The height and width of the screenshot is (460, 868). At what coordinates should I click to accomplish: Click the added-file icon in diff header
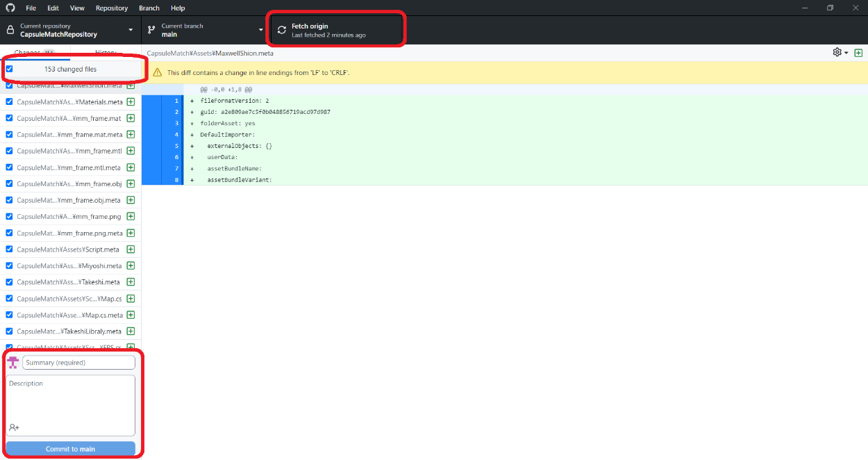point(858,53)
